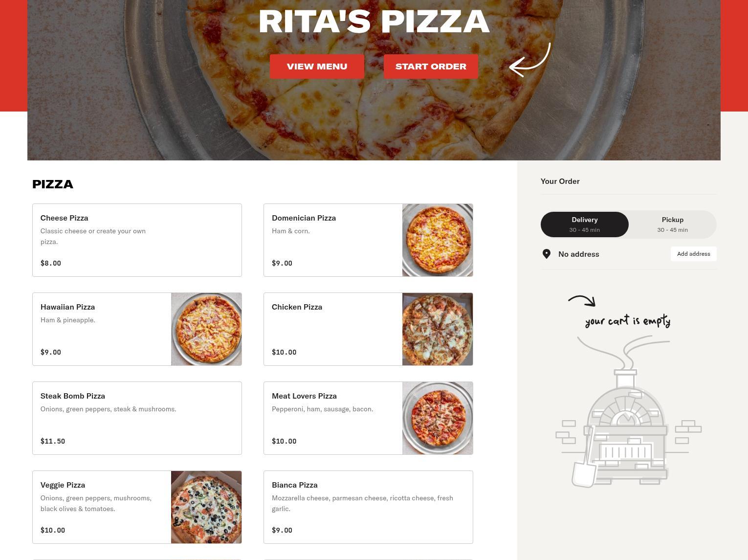Click the Meat Lovers Pizza picture
The height and width of the screenshot is (560, 748).
pyautogui.click(x=438, y=418)
